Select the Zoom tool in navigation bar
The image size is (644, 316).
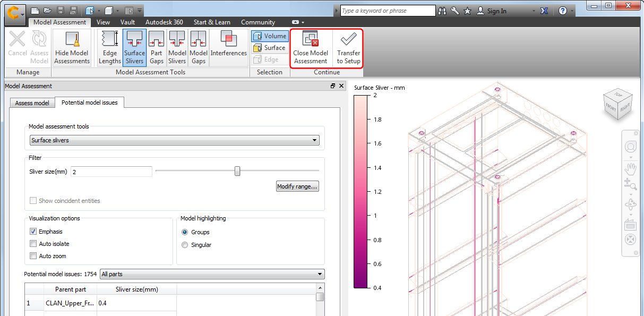[x=630, y=185]
